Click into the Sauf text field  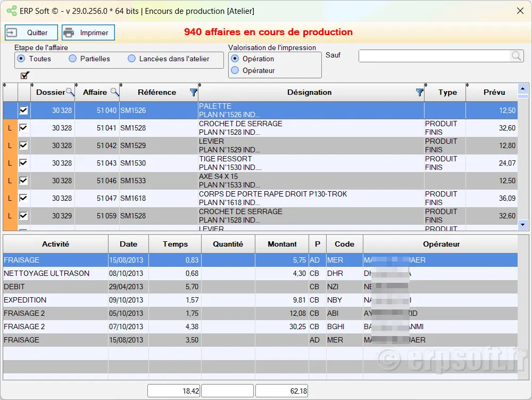pos(434,56)
